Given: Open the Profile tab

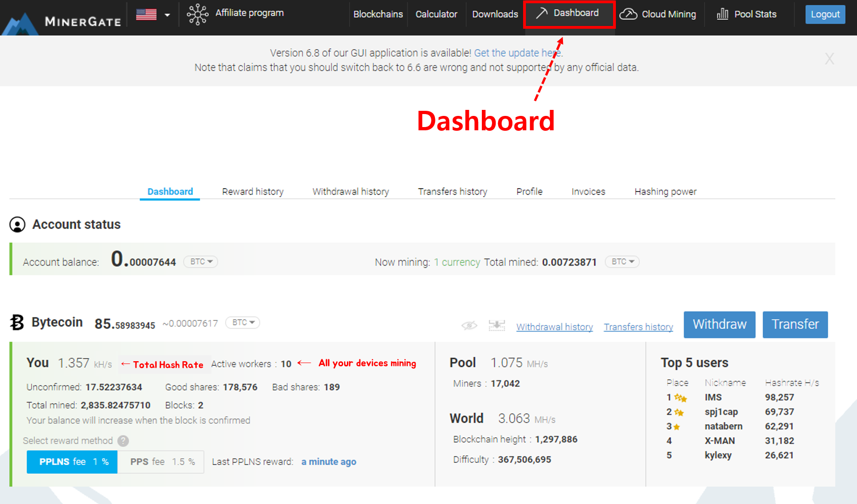Looking at the screenshot, I should click(529, 191).
